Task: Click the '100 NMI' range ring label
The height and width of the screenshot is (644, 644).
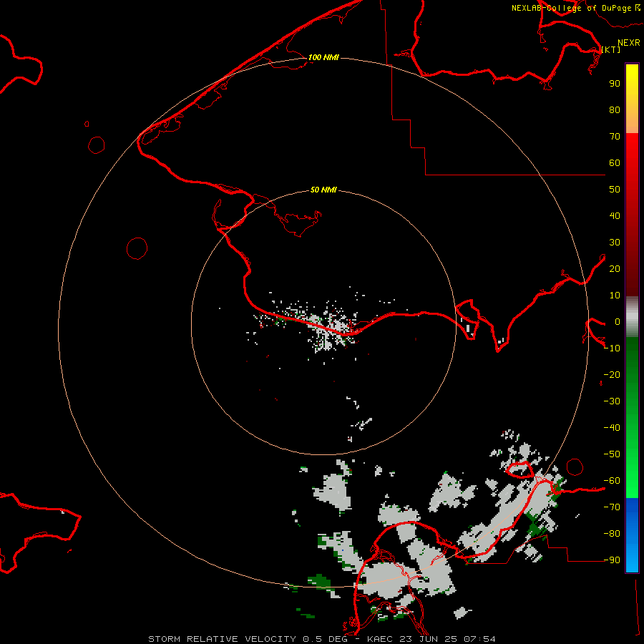Action: click(x=323, y=57)
